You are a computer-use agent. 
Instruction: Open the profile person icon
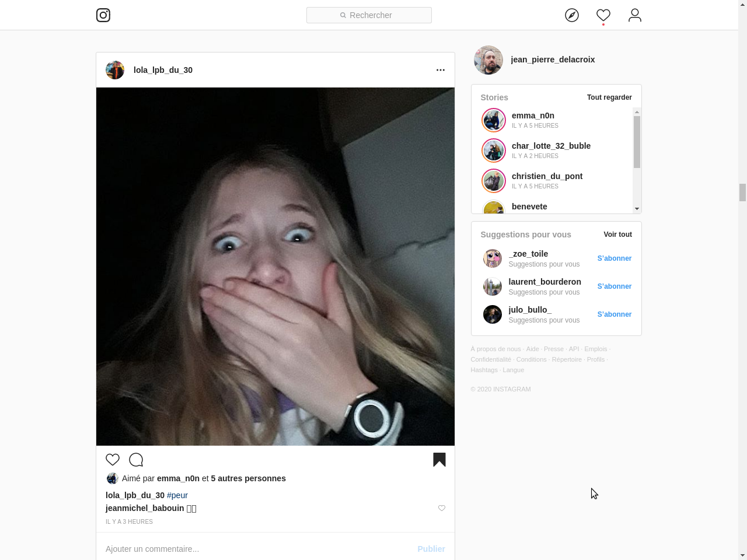[635, 15]
